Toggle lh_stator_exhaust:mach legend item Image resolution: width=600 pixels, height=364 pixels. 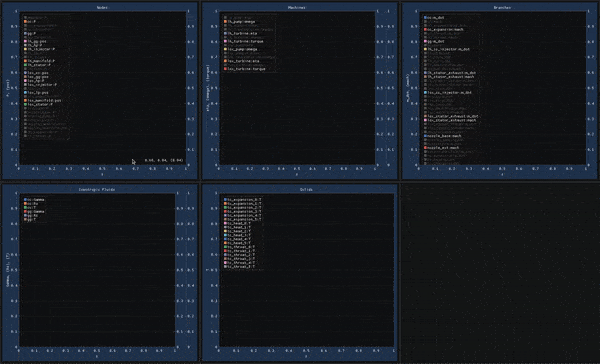[450, 77]
